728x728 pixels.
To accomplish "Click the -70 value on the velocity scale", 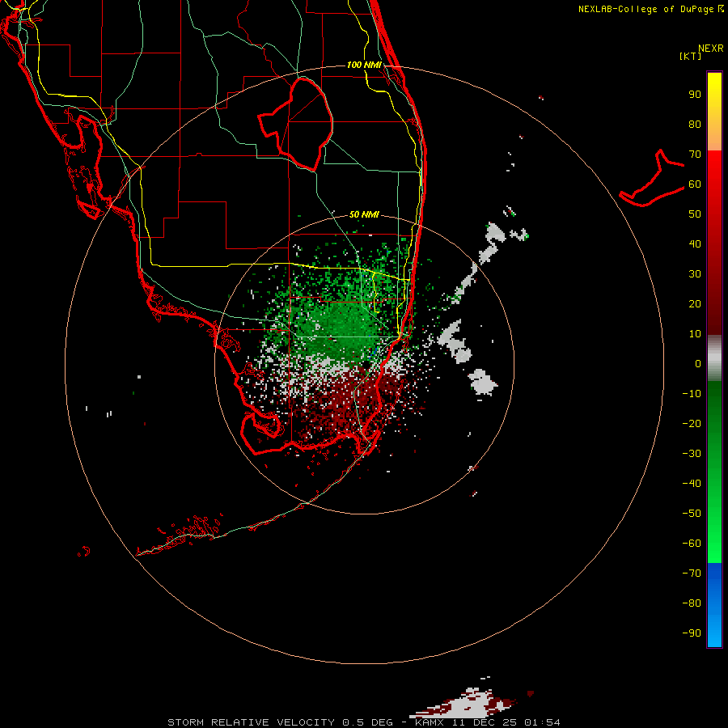I will 692,573.
